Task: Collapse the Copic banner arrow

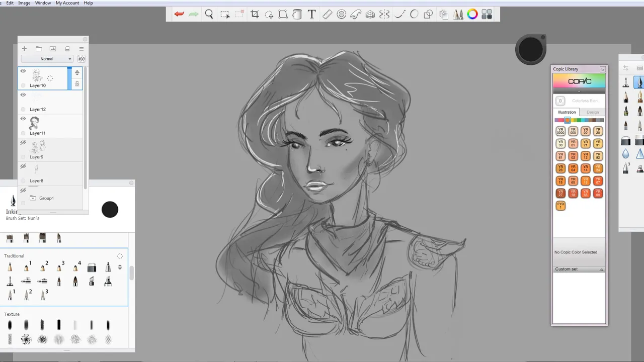Action: 579,92
